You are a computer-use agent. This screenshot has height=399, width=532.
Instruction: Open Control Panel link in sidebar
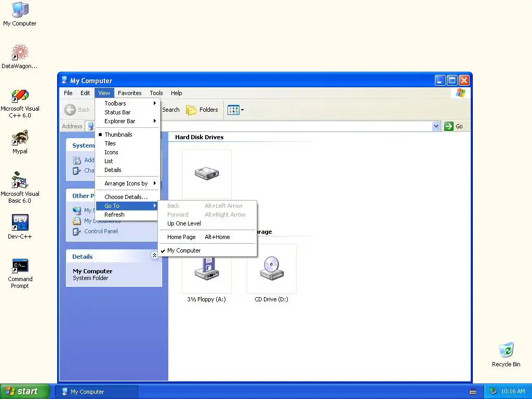(x=101, y=231)
